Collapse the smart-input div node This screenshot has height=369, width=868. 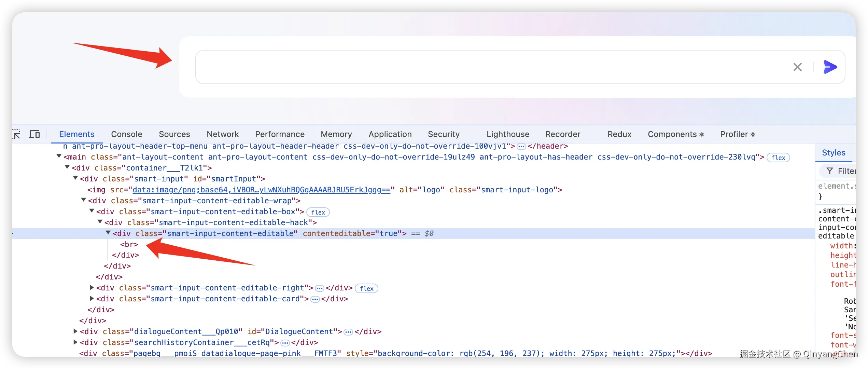(x=75, y=178)
